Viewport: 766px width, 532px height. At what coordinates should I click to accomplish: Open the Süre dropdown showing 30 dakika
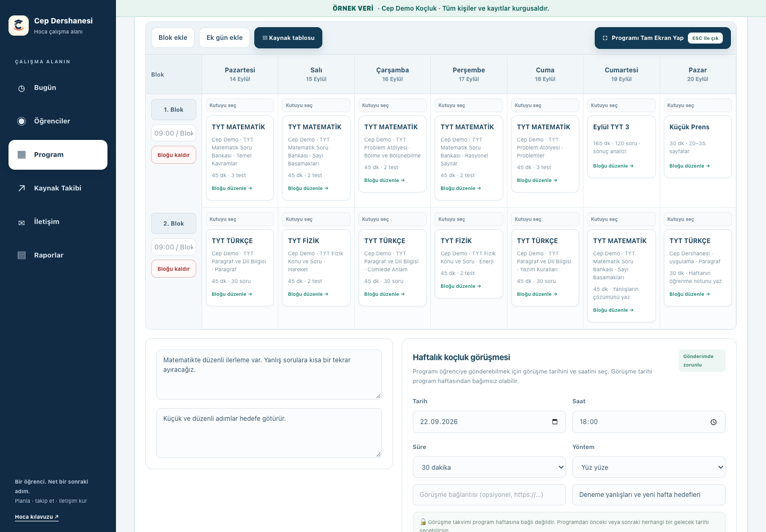tap(489, 467)
